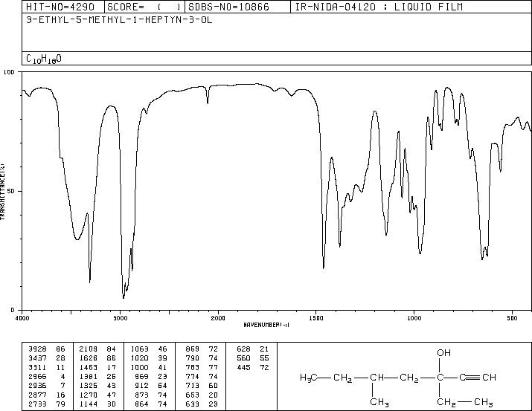Click the OH group in the structure diagram

[443, 353]
